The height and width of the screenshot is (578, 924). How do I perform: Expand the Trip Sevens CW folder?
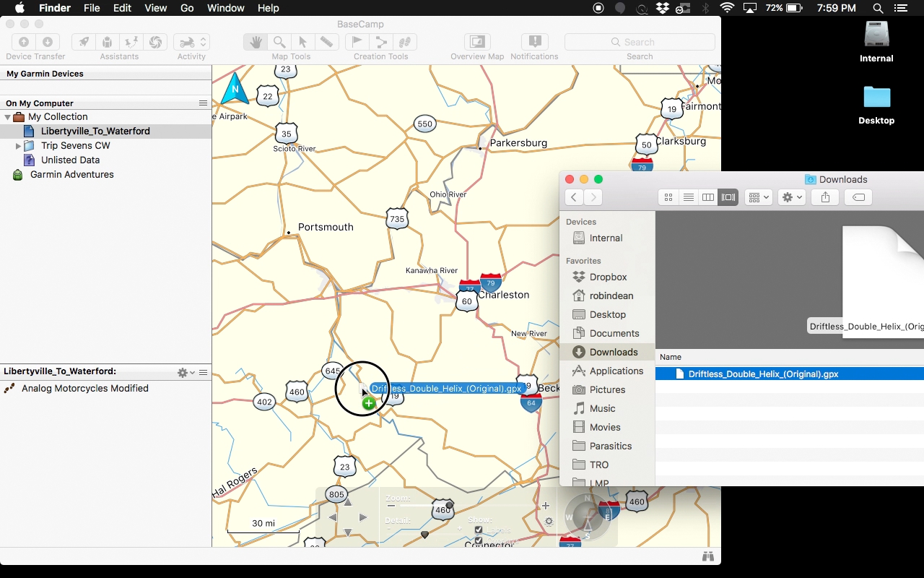point(19,146)
